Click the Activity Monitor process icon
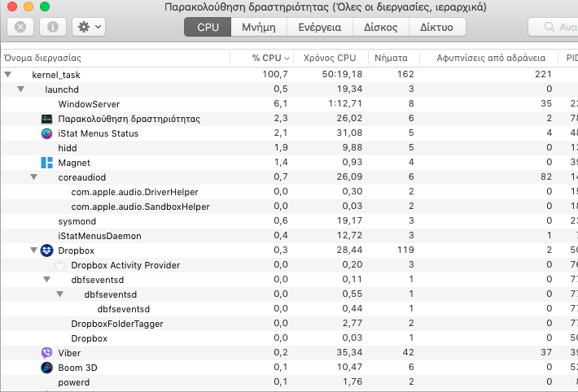 tap(46, 119)
